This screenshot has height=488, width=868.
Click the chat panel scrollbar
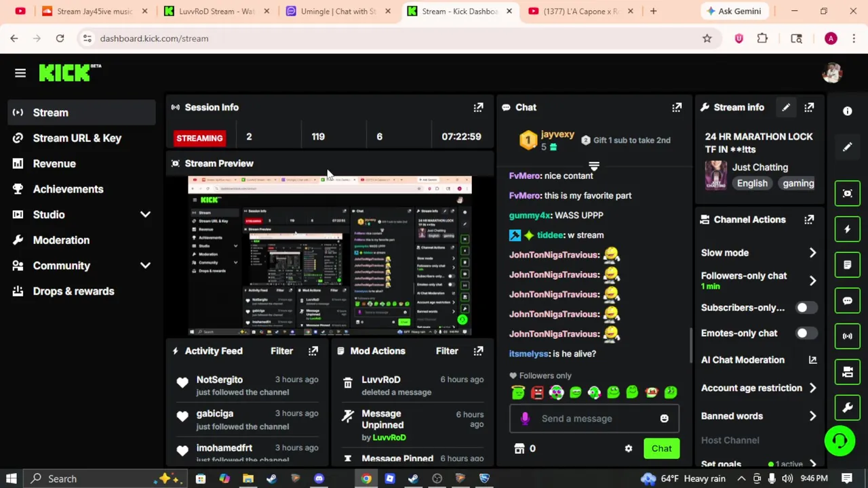(x=691, y=346)
